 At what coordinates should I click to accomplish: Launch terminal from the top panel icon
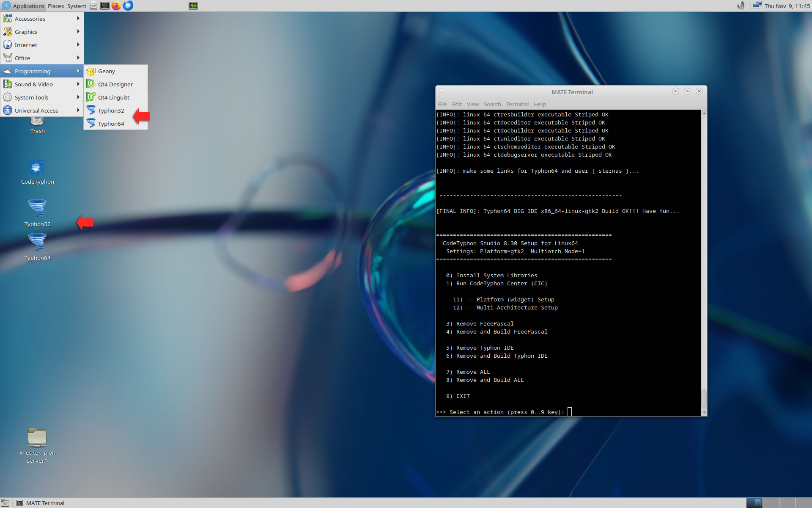(104, 6)
